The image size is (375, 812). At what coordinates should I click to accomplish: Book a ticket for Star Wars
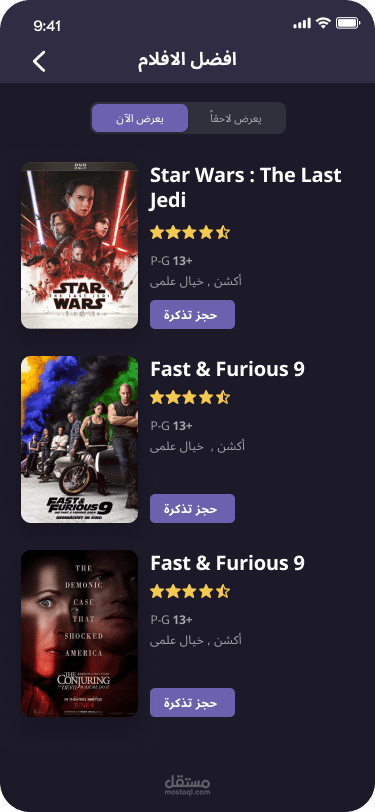point(192,314)
